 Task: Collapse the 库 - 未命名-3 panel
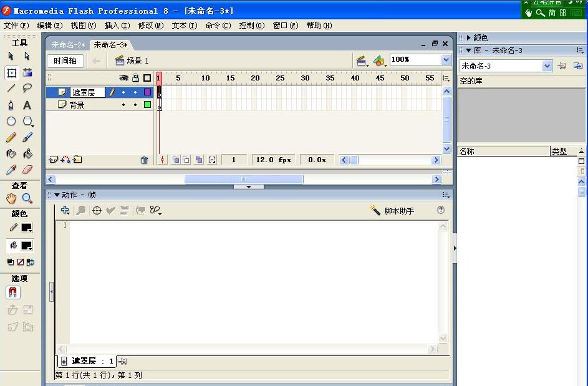(468, 50)
